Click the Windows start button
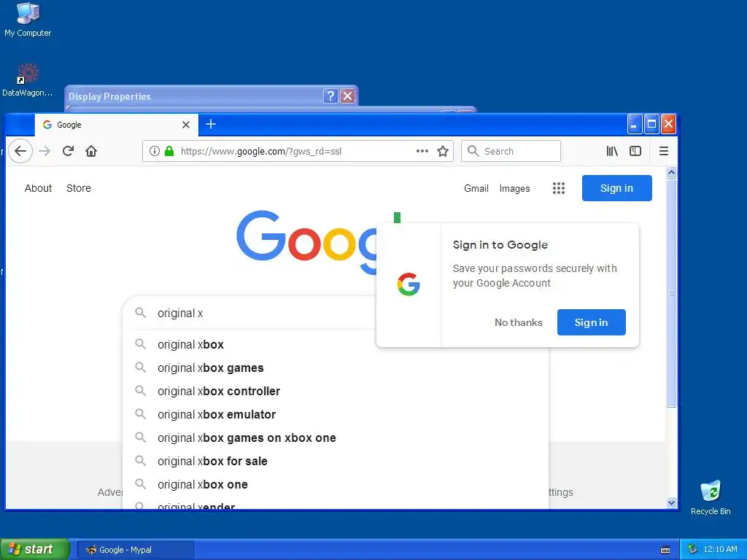747x560 pixels. [x=34, y=549]
